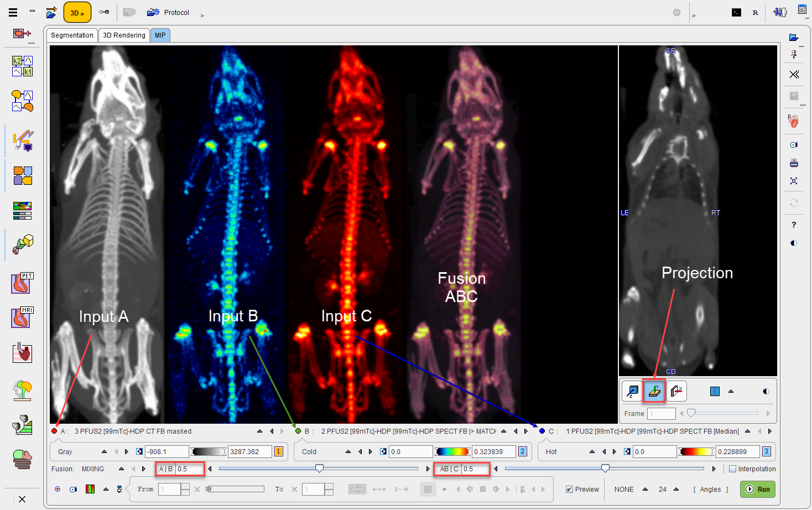812x510 pixels.
Task: Open kinetic modeling k2/k1 tool in sidebar
Action: [x=23, y=66]
